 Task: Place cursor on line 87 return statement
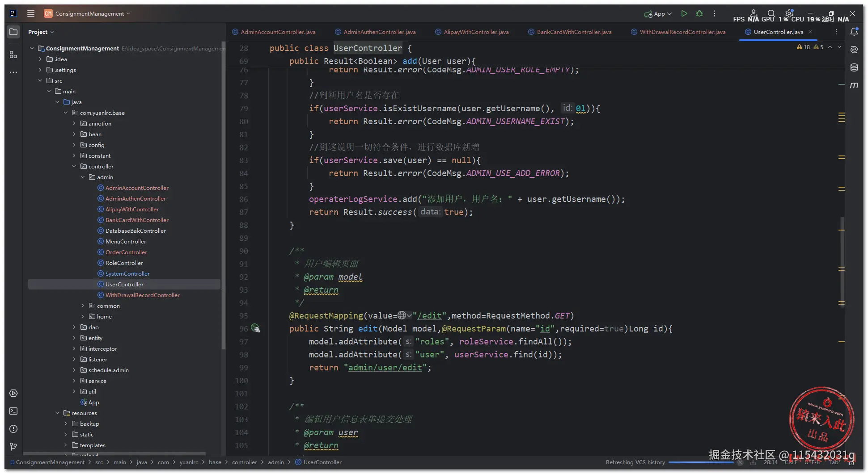pyautogui.click(x=391, y=212)
